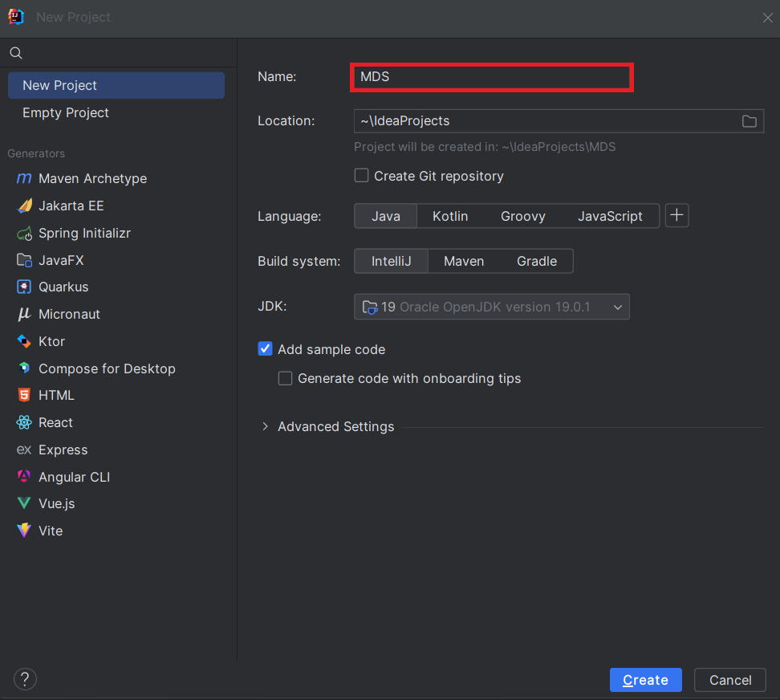Enable Generate code with onboarding tips
Image resolution: width=780 pixels, height=700 pixels.
285,378
